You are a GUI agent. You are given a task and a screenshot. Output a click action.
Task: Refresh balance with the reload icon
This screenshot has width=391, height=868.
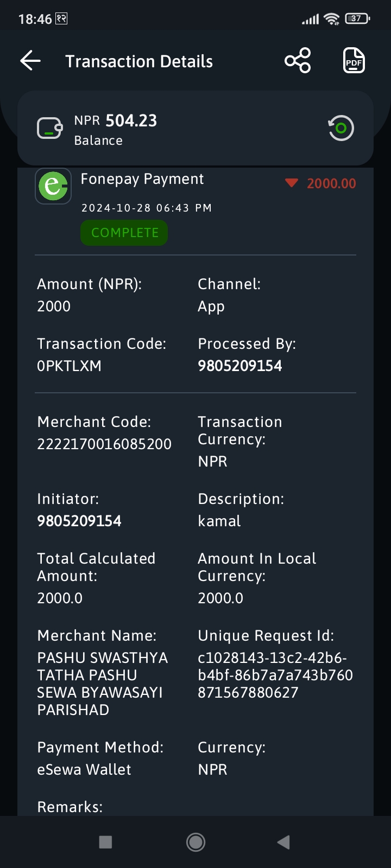(x=341, y=129)
